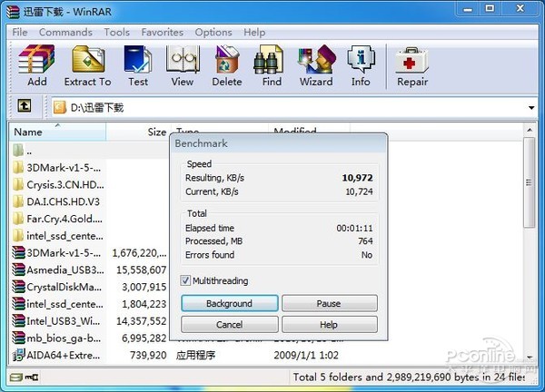The image size is (545, 392).
Task: Select the mb_bios_ga-b archive icon
Action: [18, 338]
